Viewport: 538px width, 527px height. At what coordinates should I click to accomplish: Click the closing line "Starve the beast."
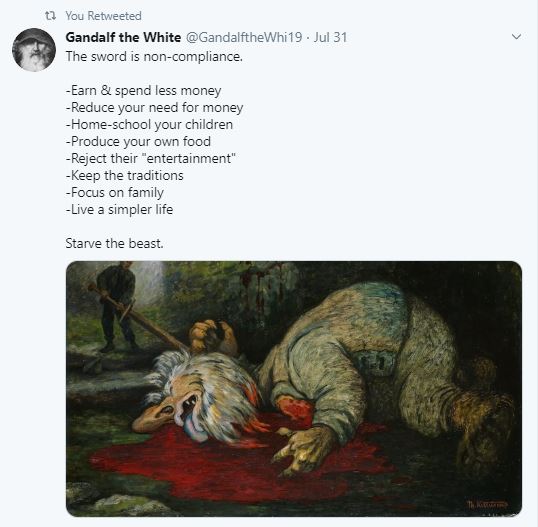114,244
